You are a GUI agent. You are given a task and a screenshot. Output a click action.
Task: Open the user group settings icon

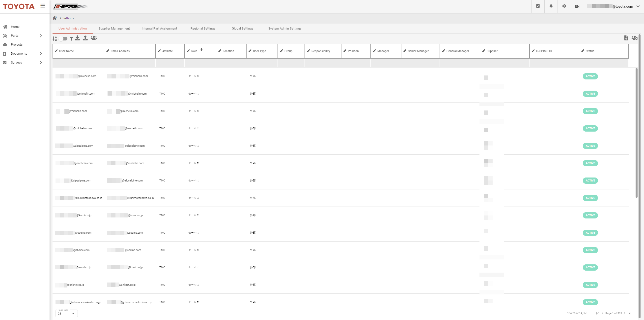coord(635,38)
